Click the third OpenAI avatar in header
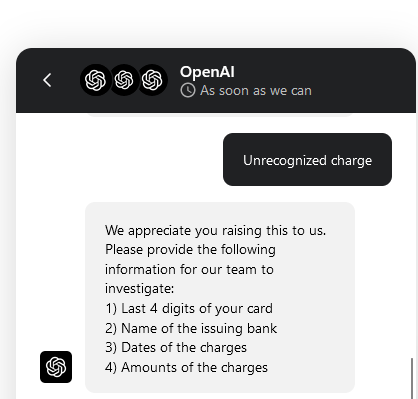Image resolution: width=418 pixels, height=399 pixels. (x=152, y=80)
